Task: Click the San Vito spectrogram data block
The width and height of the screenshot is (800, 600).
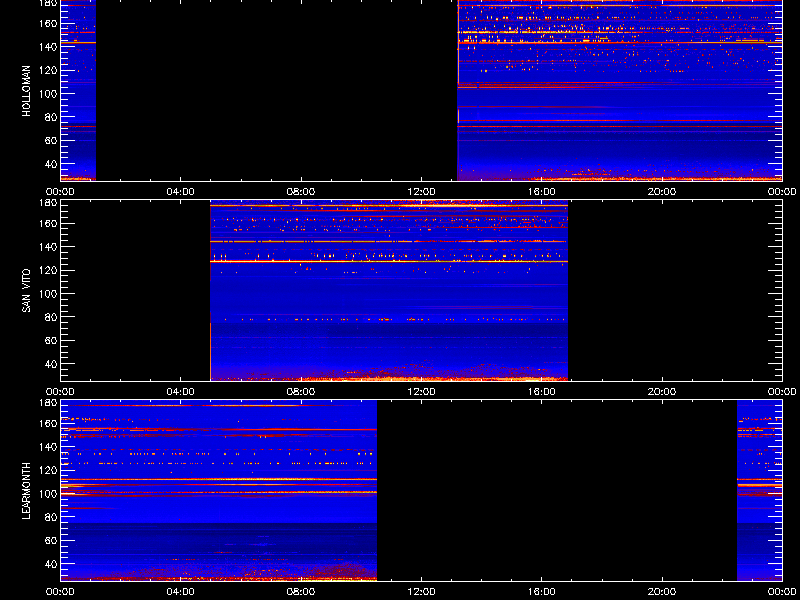Action: [x=389, y=290]
